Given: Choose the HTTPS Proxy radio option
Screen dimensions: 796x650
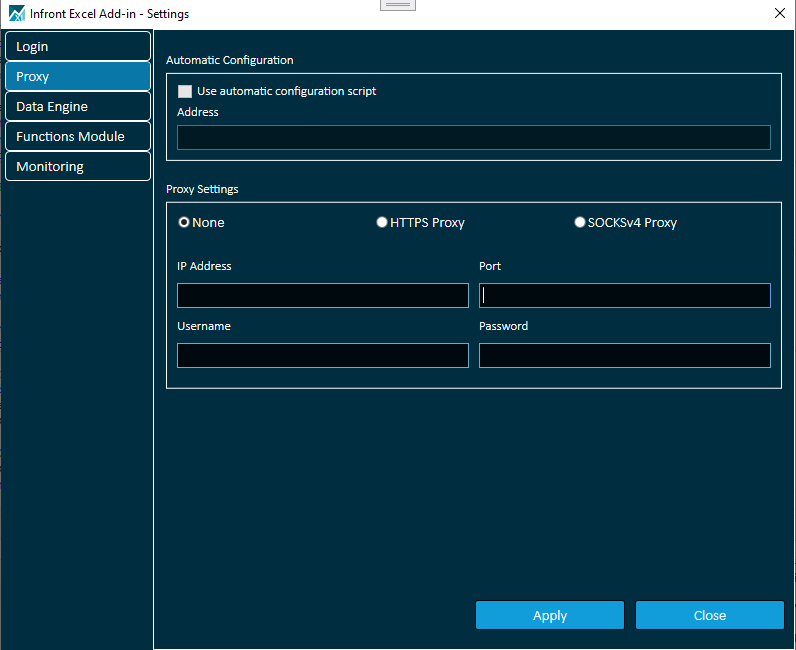Looking at the screenshot, I should pos(382,223).
